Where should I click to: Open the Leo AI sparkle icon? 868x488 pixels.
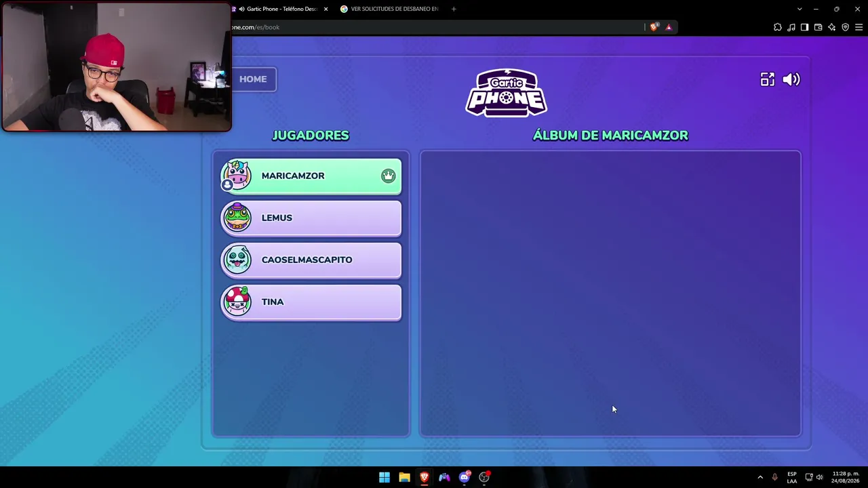(x=831, y=27)
